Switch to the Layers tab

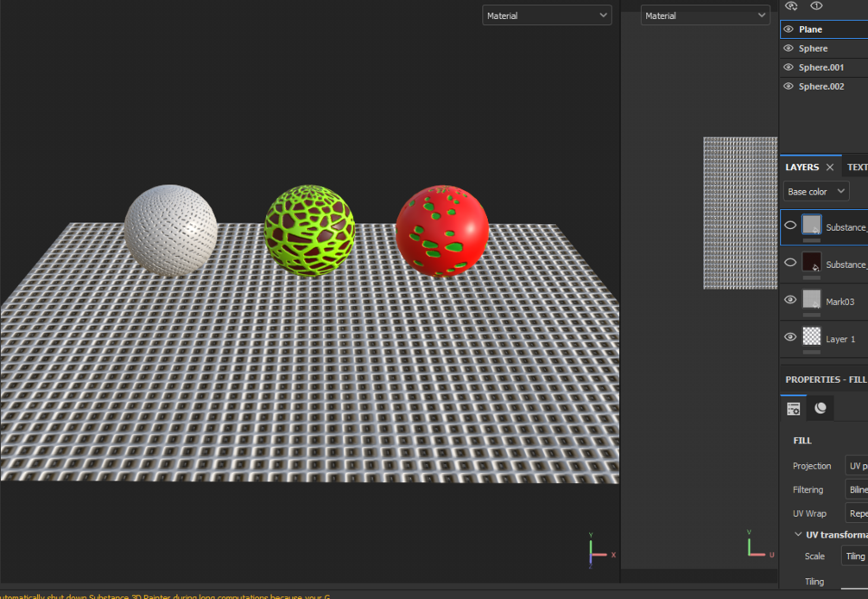pos(801,168)
